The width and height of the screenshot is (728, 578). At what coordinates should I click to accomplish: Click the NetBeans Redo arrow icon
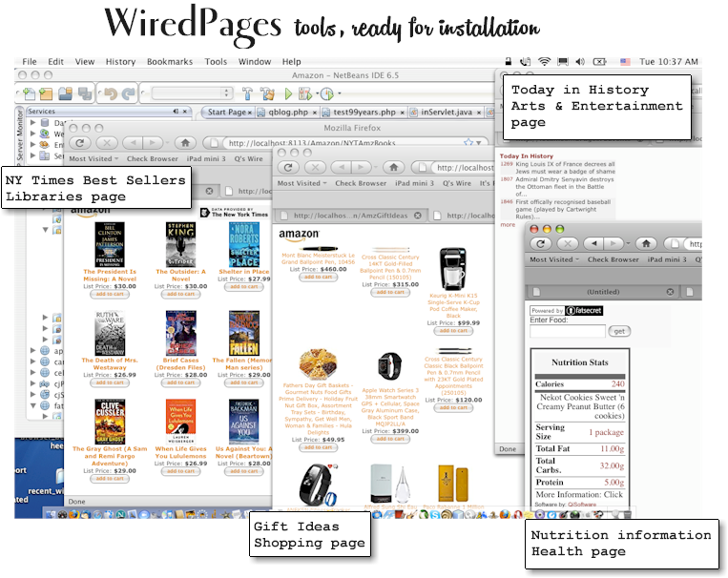128,93
